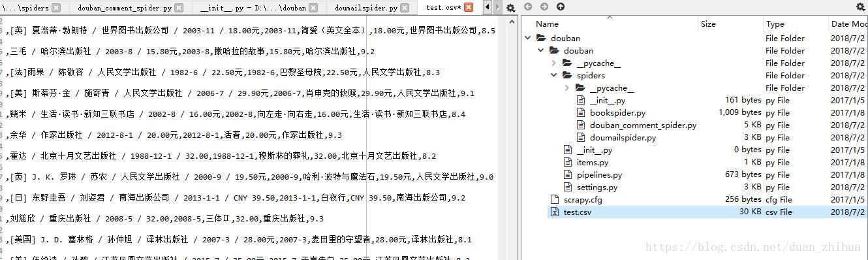Viewport: 868px width, 260px height.
Task: Collapse the spiders folder
Action: 554,75
